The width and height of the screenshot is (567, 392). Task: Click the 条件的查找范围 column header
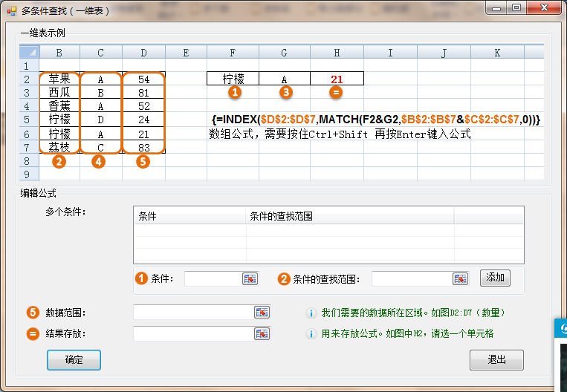tap(349, 216)
